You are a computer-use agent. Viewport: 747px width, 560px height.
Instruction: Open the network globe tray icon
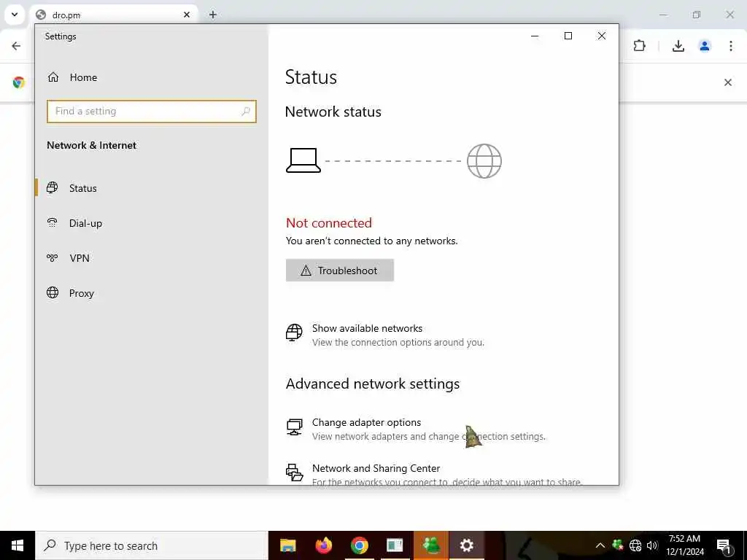(x=635, y=545)
